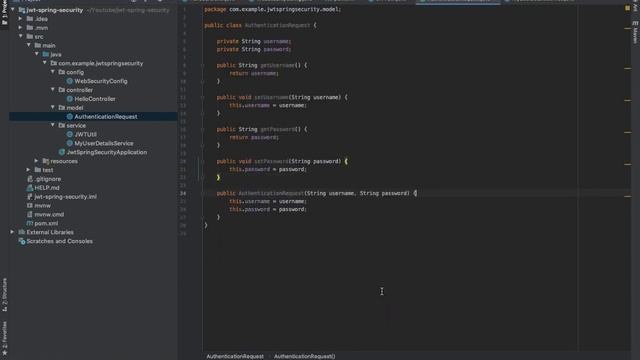Click 'public class AuthenticationRequest' line
This screenshot has width=640, height=360.
[x=260, y=25]
